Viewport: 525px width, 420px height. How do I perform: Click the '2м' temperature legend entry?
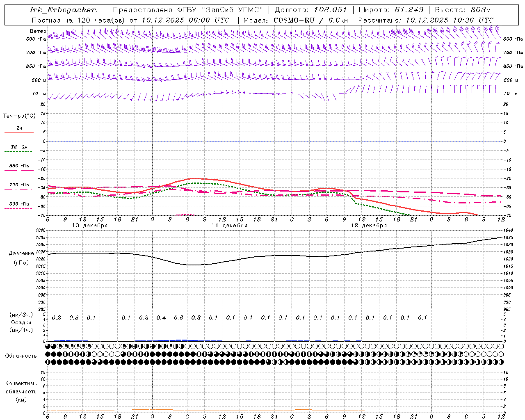click(19, 128)
